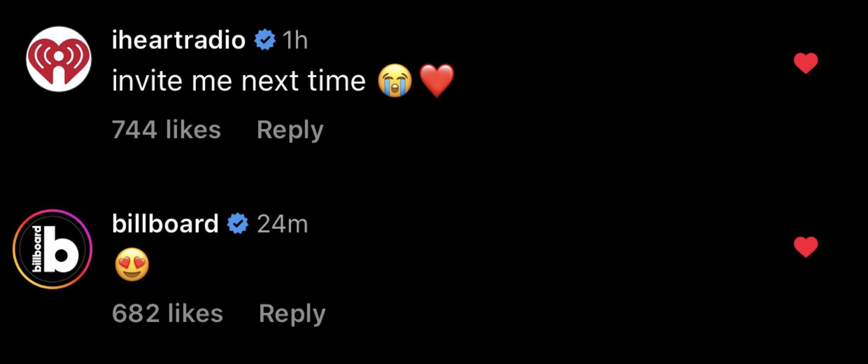
Task: Click billboard's blue verified badge
Action: pos(238,224)
